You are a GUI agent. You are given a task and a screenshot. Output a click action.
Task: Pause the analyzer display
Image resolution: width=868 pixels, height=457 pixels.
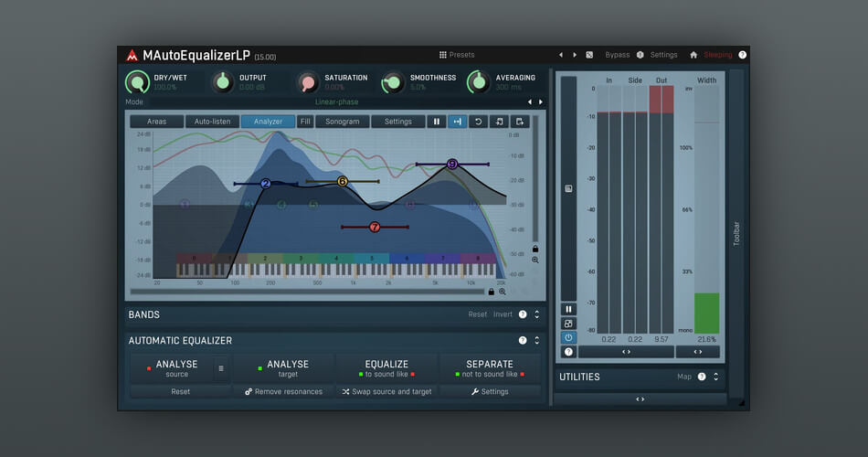tap(436, 122)
